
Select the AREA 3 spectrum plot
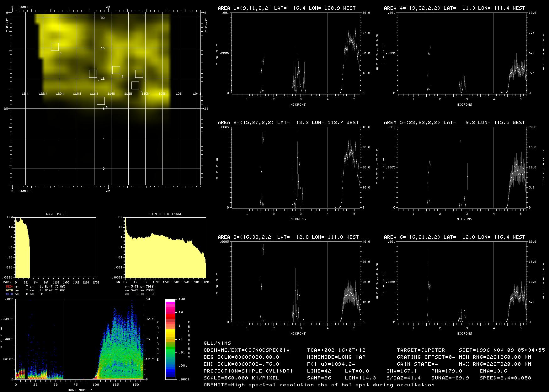(x=296, y=282)
